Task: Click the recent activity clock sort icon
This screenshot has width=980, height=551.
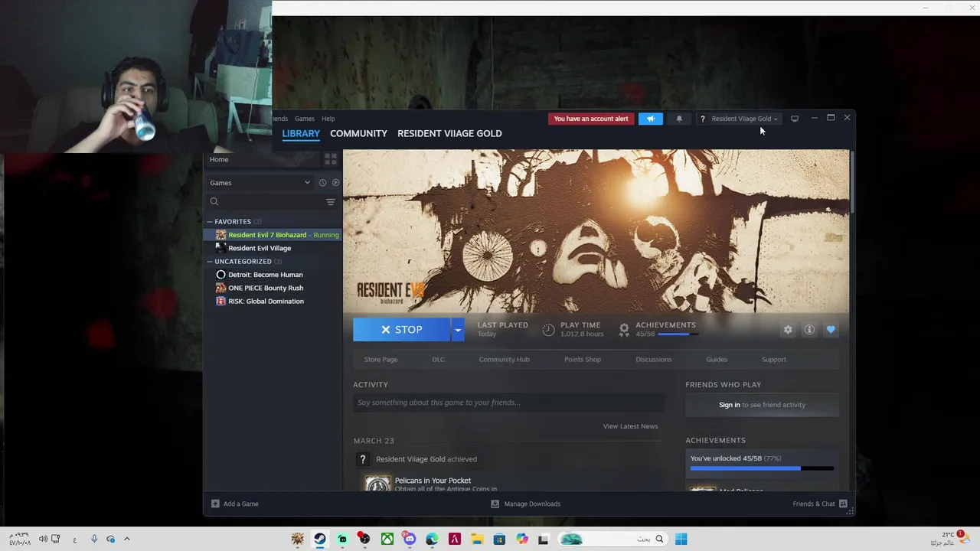Action: click(322, 183)
